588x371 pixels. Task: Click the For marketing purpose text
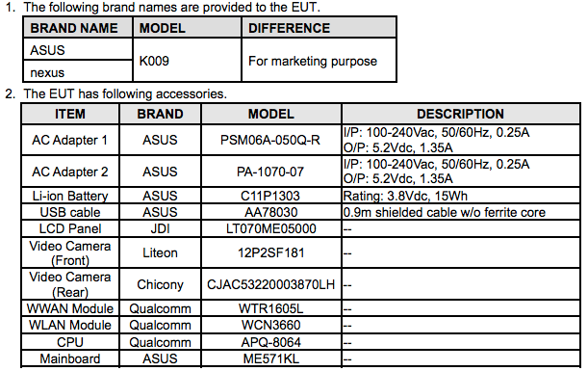313,61
